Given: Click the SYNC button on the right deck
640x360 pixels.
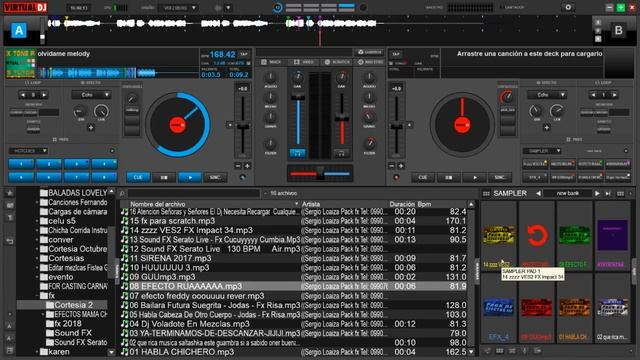Looking at the screenshot, I should click(500, 178).
